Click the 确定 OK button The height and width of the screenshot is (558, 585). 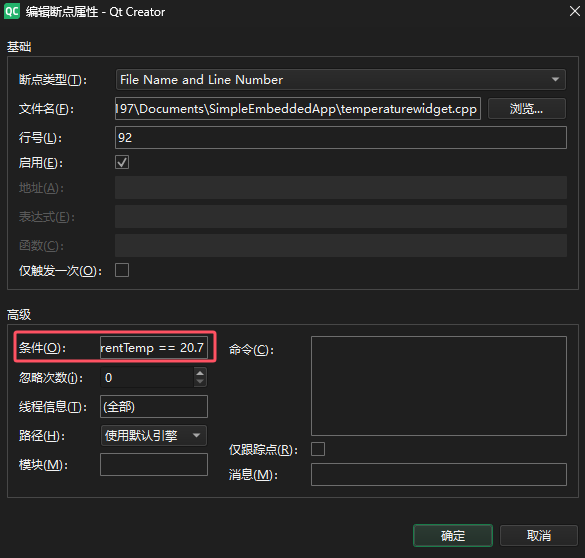(x=453, y=536)
